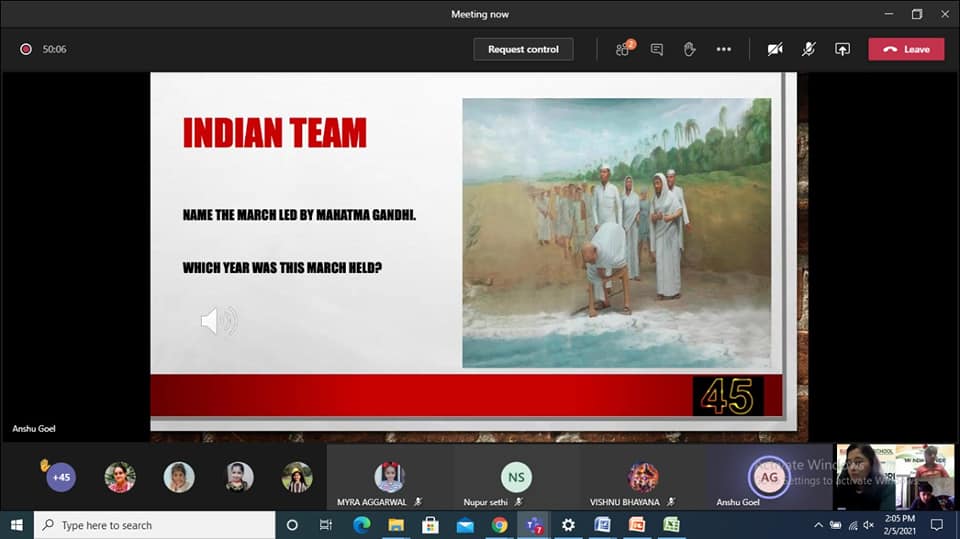Screen dimensions: 960x539
Task: Open the Action Center notifications
Action: (937, 525)
